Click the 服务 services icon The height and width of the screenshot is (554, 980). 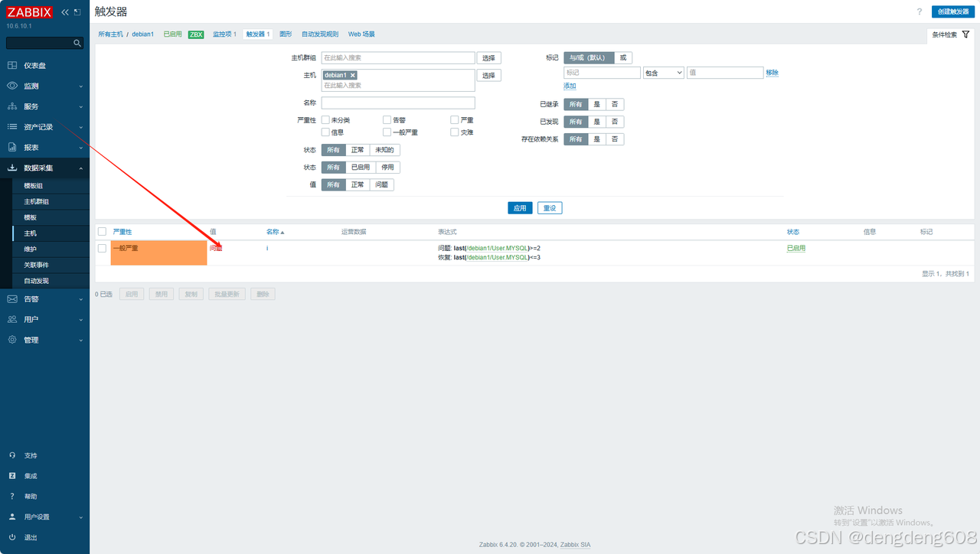tap(12, 106)
